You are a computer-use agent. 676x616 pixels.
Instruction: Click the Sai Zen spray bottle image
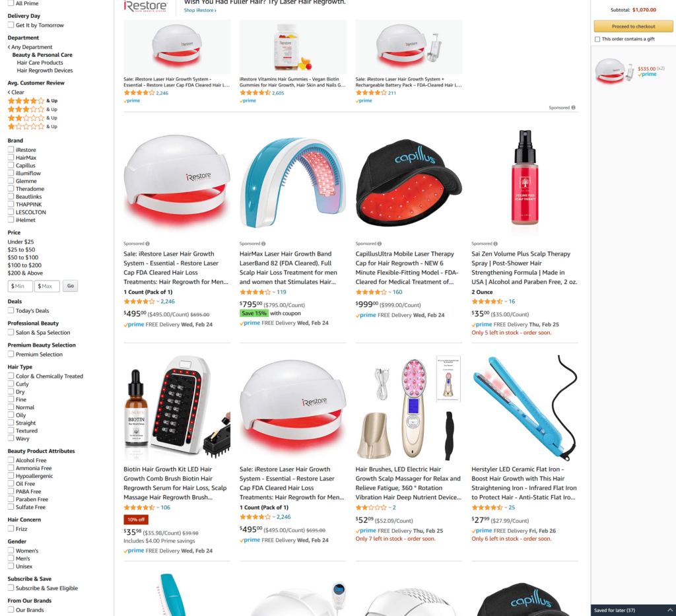pos(525,178)
